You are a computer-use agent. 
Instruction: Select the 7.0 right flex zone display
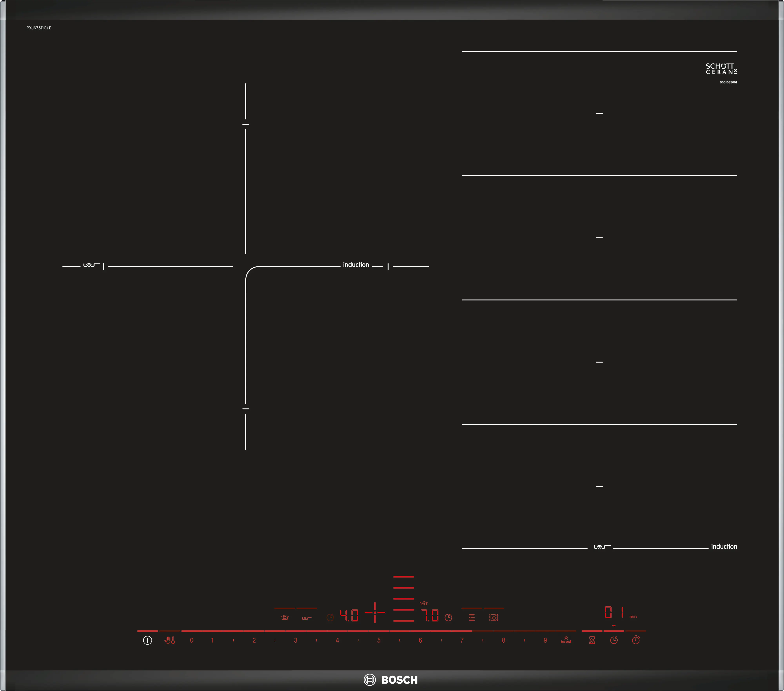[x=430, y=615]
